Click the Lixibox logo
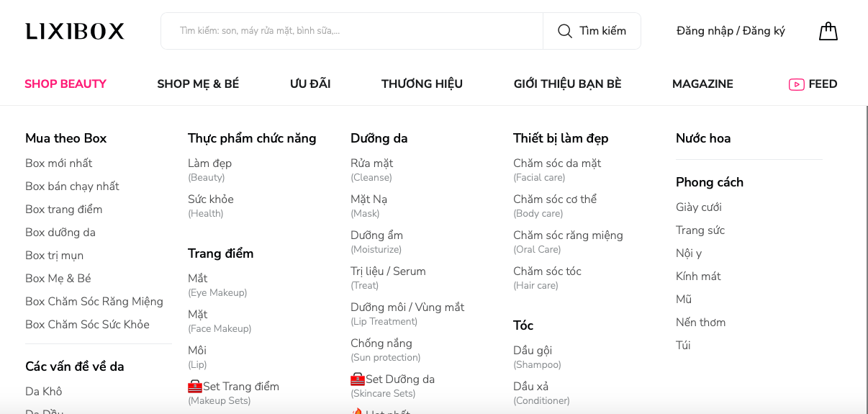The width and height of the screenshot is (868, 414). click(x=75, y=31)
